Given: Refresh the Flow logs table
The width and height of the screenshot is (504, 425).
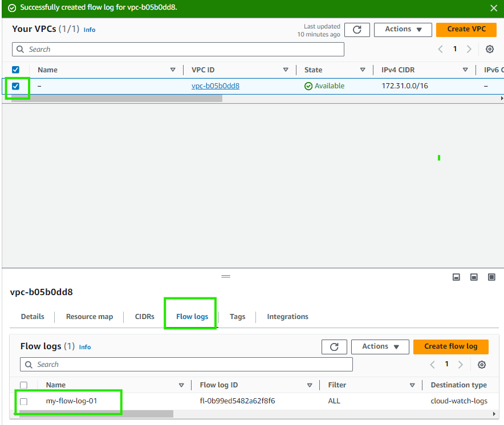Looking at the screenshot, I should click(334, 347).
